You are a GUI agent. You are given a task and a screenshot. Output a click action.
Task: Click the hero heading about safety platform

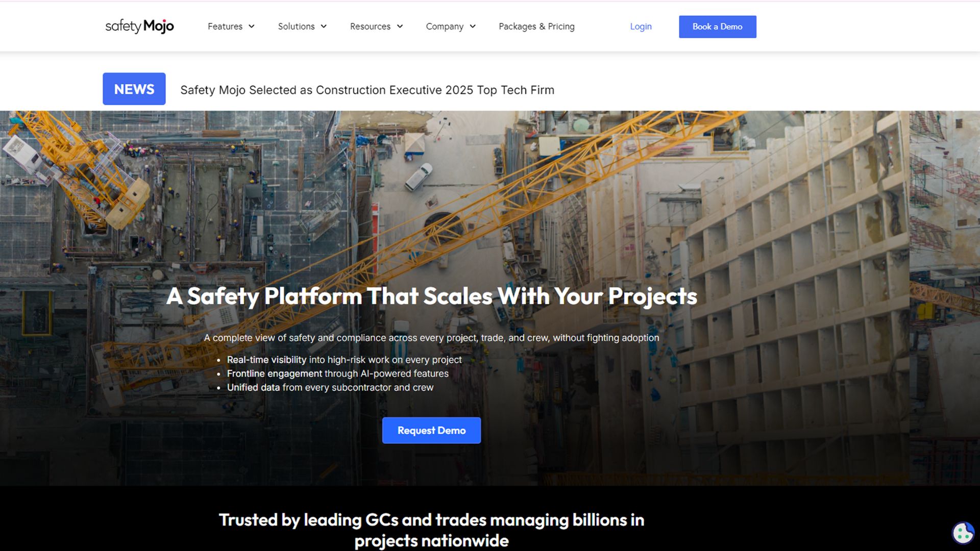[x=431, y=296]
